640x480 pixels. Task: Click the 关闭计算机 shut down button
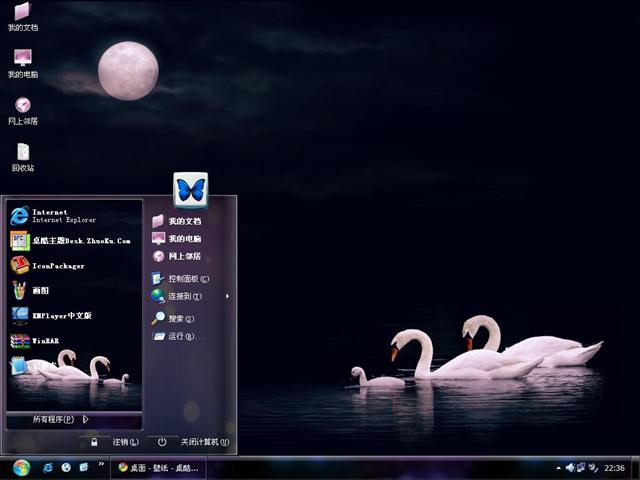[194, 442]
